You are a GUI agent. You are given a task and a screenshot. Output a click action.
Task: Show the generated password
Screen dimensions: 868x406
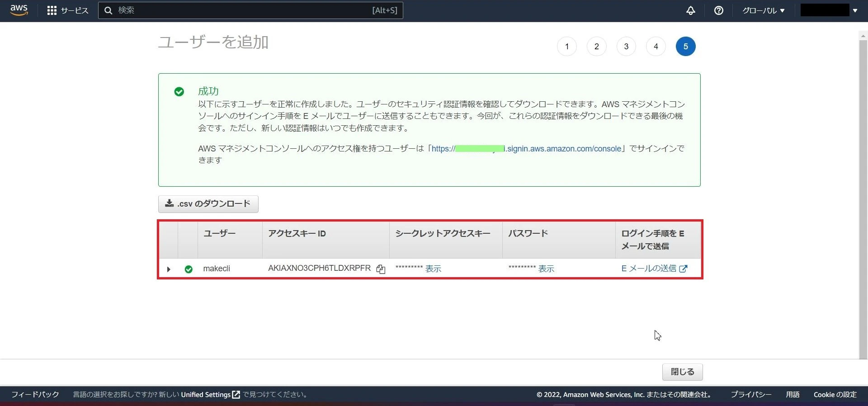tap(546, 269)
